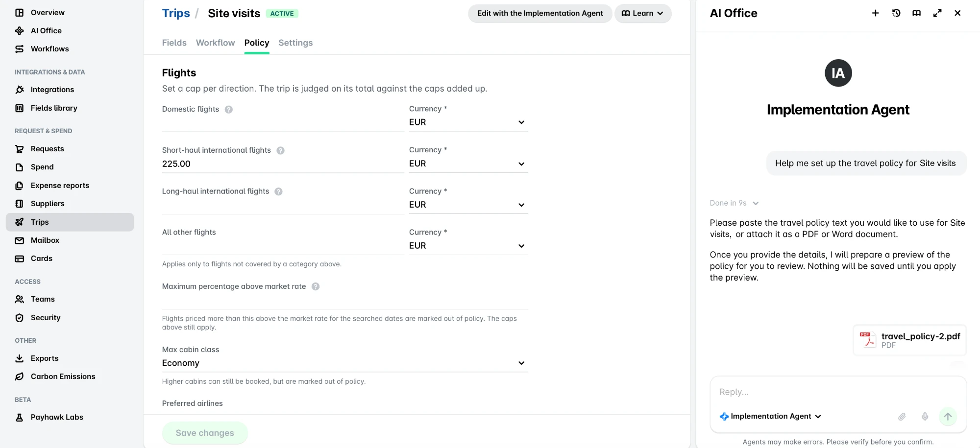Screen dimensions: 980x448
Task: Open All other flights currency dropdown
Action: tap(468, 246)
